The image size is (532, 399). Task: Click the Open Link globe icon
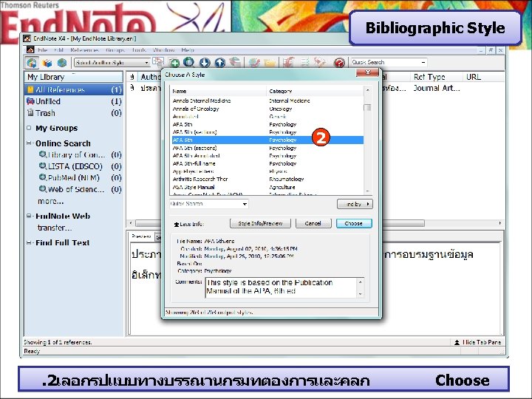(254, 63)
